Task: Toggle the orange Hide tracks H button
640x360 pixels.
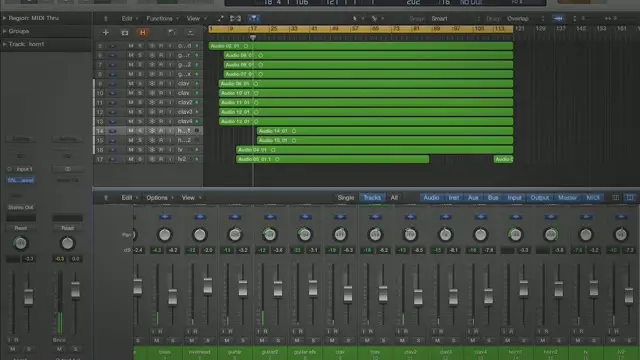Action: [x=142, y=33]
